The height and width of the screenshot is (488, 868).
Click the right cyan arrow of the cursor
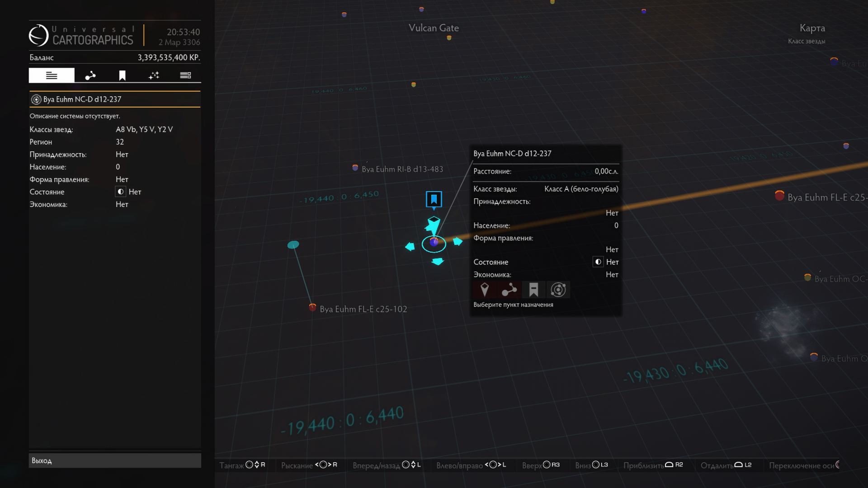tap(458, 241)
